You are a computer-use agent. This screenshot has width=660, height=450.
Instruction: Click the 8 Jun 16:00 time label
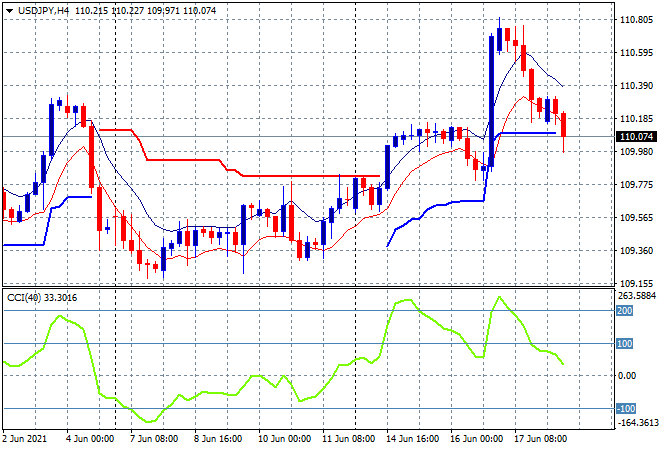click(x=218, y=439)
